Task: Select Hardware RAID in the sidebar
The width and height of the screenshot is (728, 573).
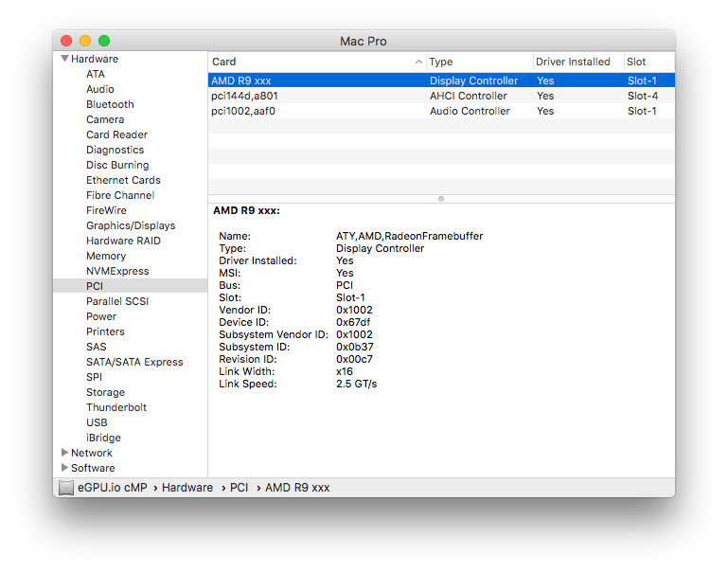Action: tap(123, 241)
